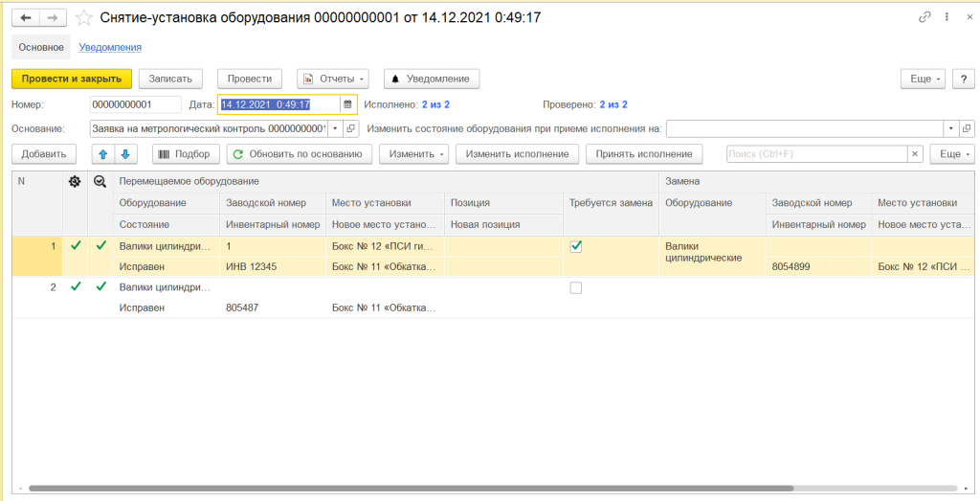Click the Требуется замена column header
Screen dimensions: 980x501
click(612, 203)
